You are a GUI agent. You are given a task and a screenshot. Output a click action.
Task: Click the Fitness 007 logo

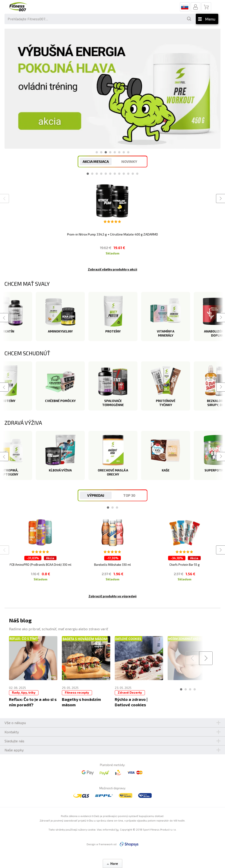(18, 7)
